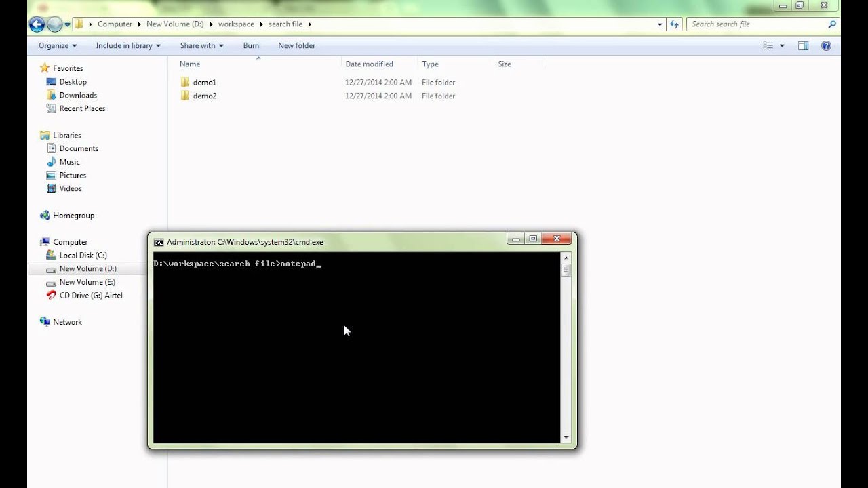Toggle the preview pane icon

coord(803,46)
